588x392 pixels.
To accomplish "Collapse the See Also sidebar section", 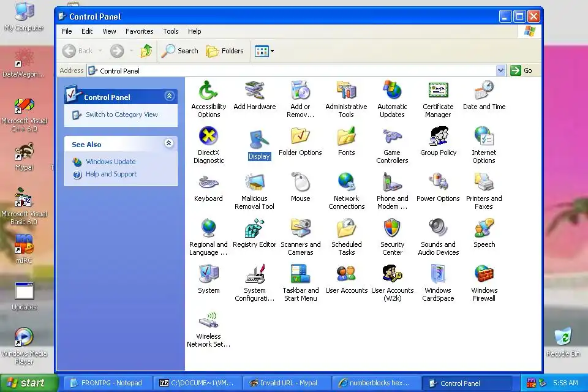I will tap(169, 143).
